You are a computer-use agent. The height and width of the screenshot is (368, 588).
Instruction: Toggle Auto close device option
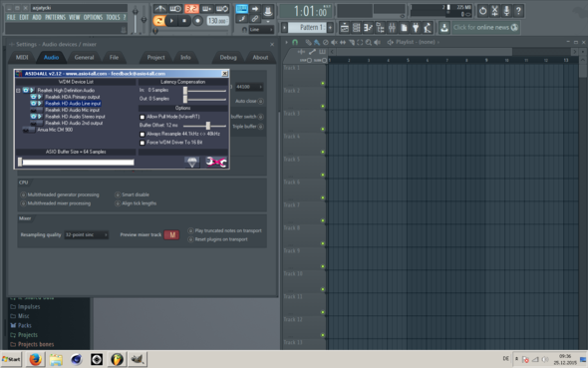click(x=260, y=102)
